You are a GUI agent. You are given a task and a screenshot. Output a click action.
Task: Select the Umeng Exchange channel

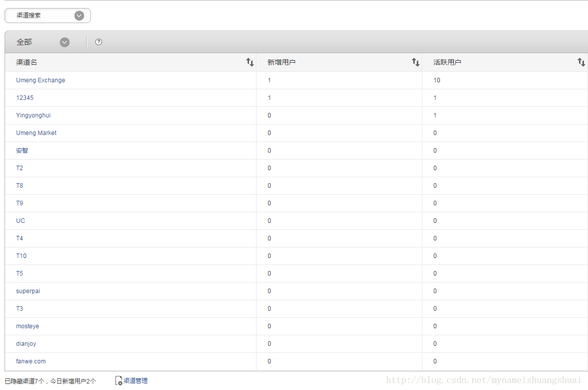(x=41, y=80)
